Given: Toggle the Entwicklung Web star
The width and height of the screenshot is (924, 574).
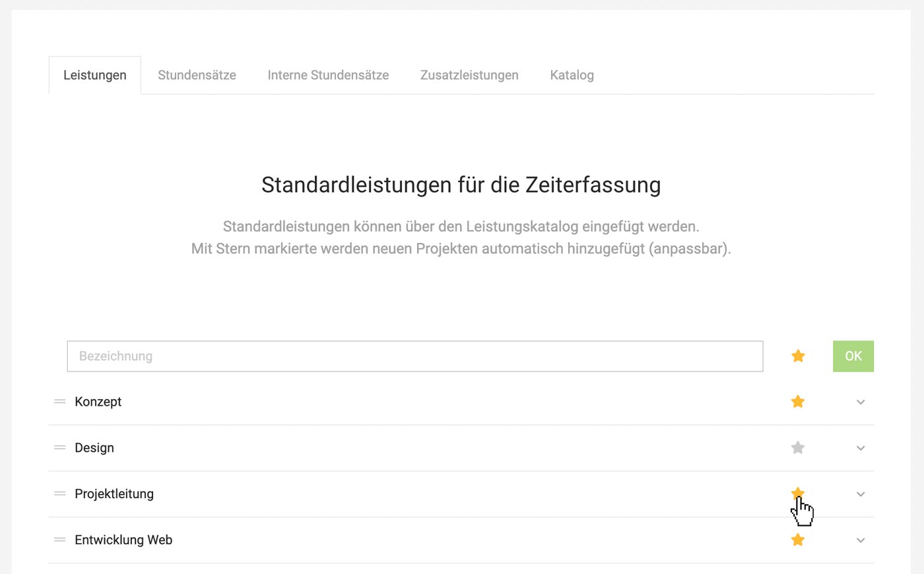Looking at the screenshot, I should click(x=798, y=540).
